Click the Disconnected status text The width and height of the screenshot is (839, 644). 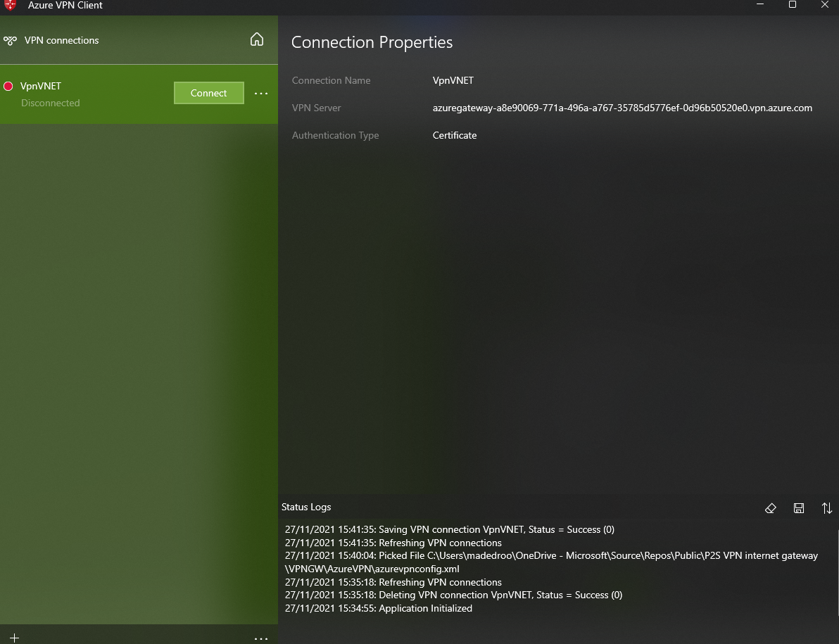50,103
